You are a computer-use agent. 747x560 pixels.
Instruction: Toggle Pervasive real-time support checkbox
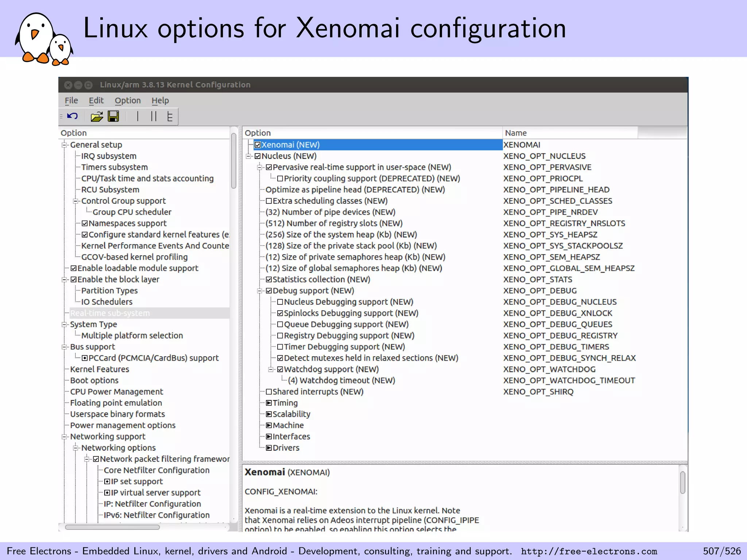tap(269, 167)
